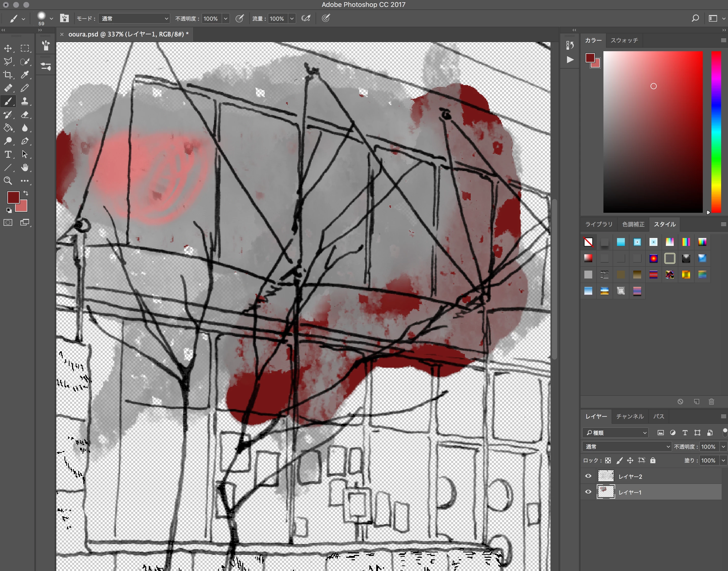Select the Zoom tool

click(x=8, y=181)
